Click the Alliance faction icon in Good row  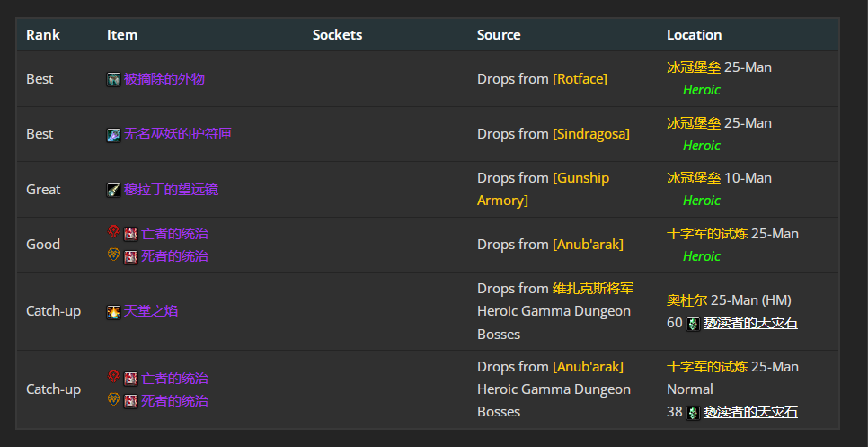[113, 255]
